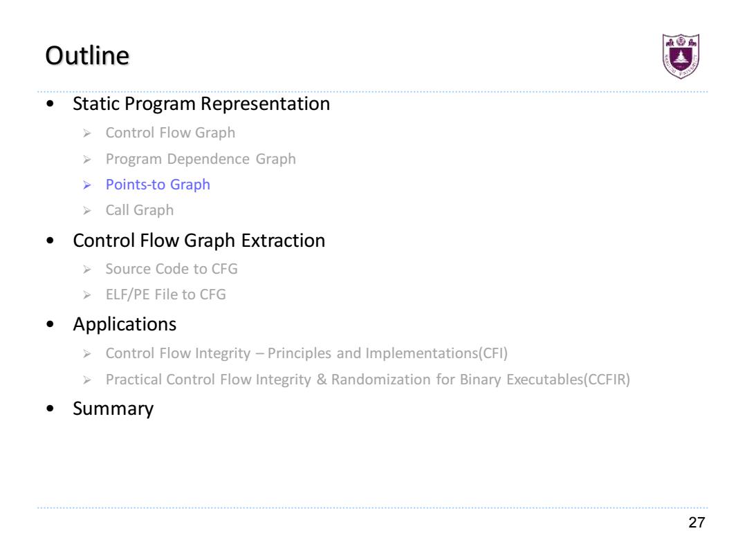Viewport: 747px width, 560px height.
Task: Select the highlighted Points-to Graph item
Action: click(158, 185)
